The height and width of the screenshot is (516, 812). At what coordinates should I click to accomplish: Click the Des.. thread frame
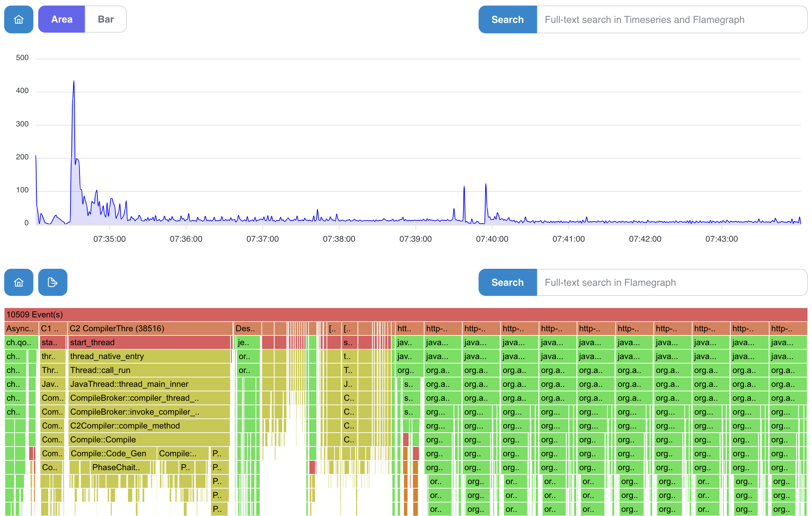(x=247, y=328)
